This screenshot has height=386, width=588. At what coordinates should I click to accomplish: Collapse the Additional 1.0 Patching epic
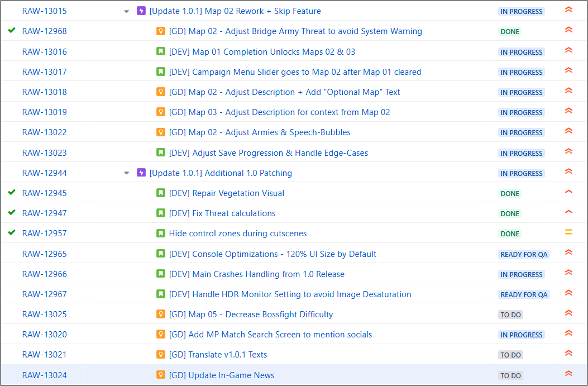pyautogui.click(x=127, y=173)
